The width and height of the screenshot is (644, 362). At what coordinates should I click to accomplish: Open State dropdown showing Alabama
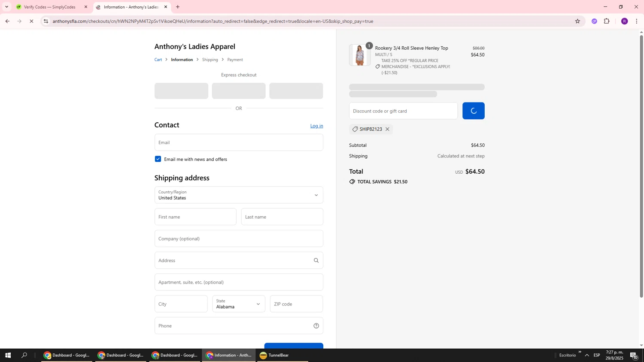pyautogui.click(x=239, y=304)
